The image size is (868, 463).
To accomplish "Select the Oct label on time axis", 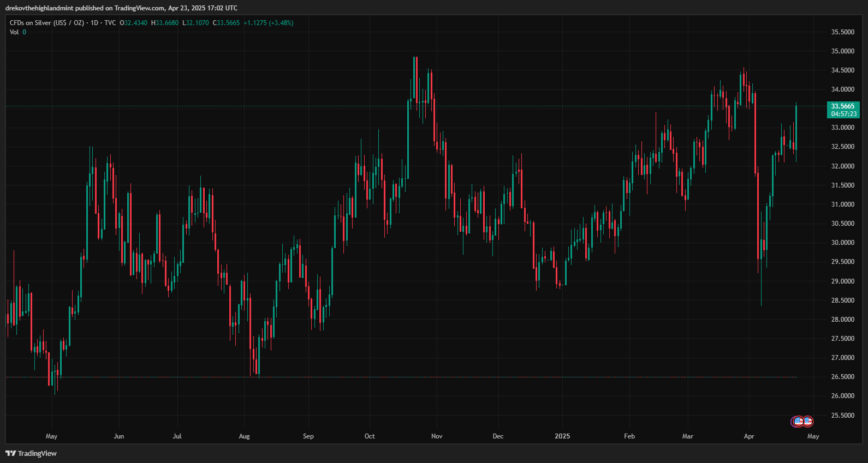I will 370,436.
